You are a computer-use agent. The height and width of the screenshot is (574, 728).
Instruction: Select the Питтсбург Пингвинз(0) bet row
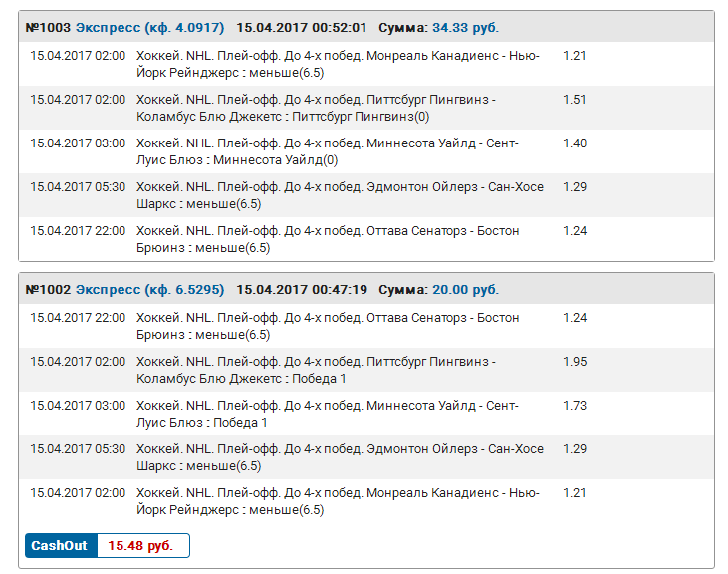339,108
